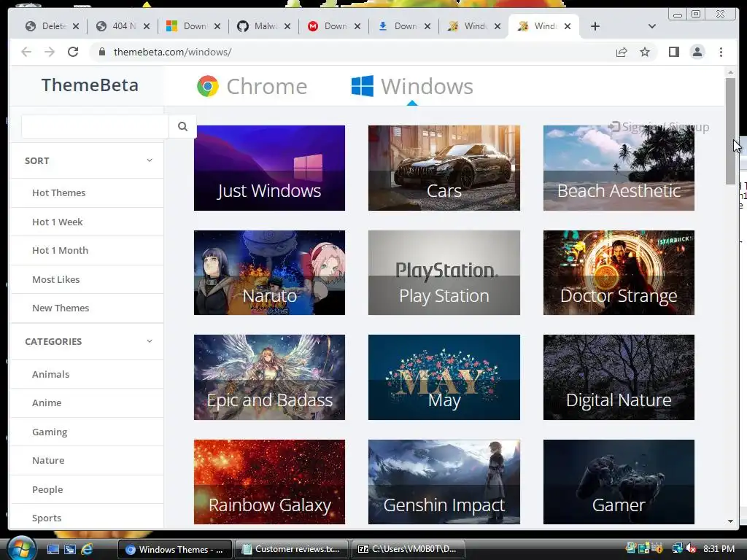Sort by Most Likes

(x=55, y=279)
